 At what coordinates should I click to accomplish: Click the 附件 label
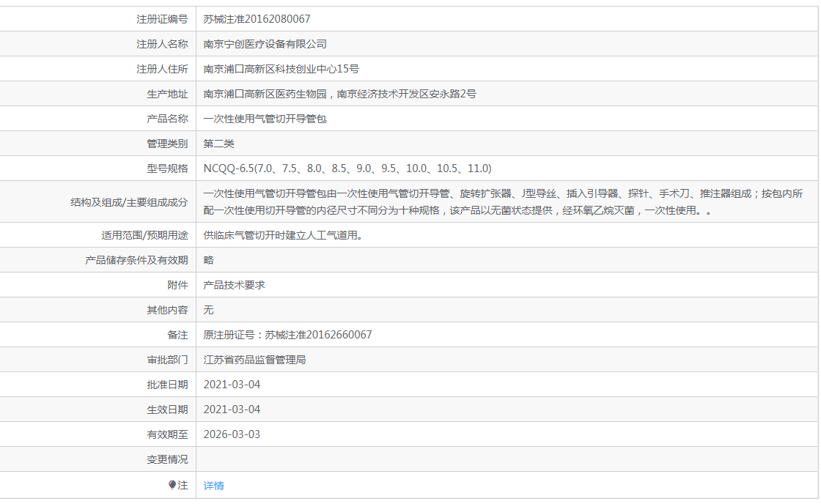coord(177,285)
